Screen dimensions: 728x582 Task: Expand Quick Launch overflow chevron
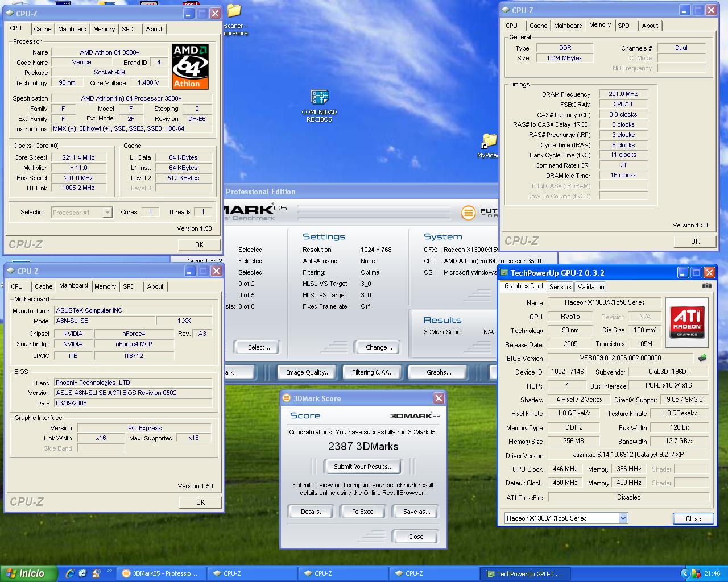click(x=109, y=572)
